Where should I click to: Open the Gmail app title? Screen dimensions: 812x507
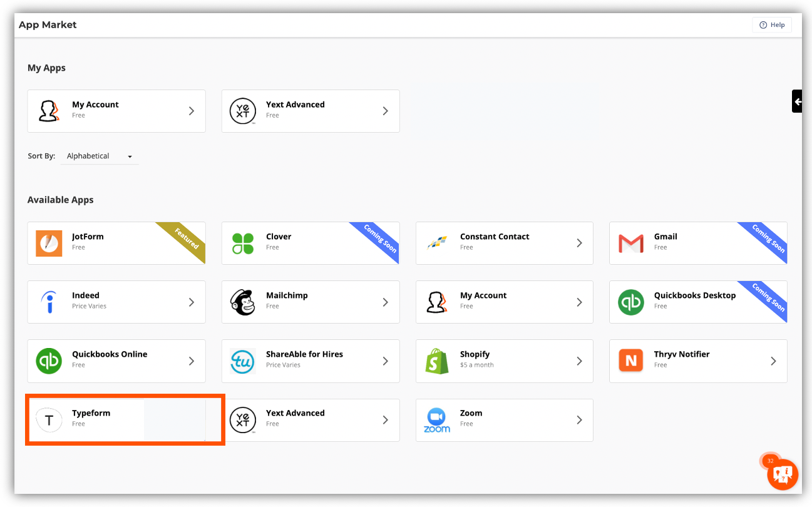click(x=666, y=237)
